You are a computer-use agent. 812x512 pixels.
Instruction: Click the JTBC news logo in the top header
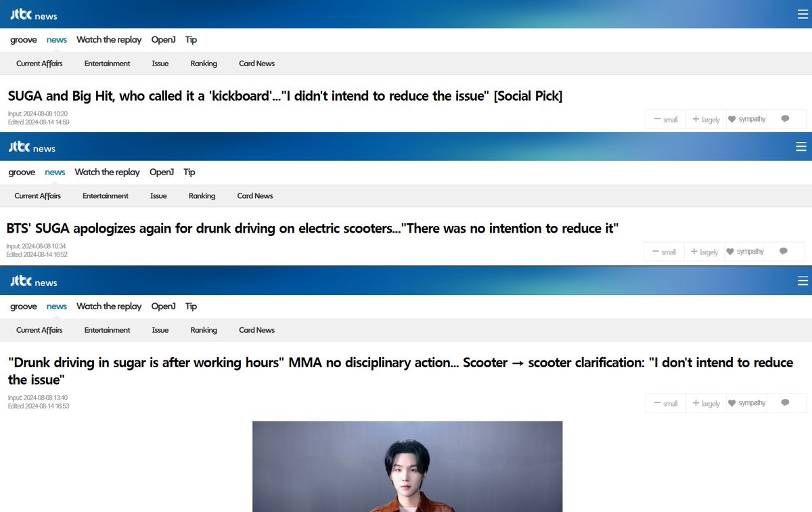(x=33, y=15)
